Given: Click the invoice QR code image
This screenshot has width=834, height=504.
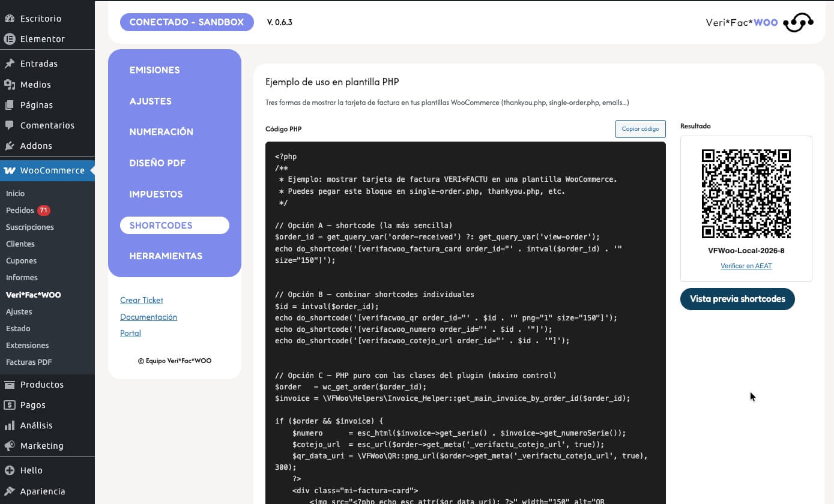Looking at the screenshot, I should (x=746, y=194).
